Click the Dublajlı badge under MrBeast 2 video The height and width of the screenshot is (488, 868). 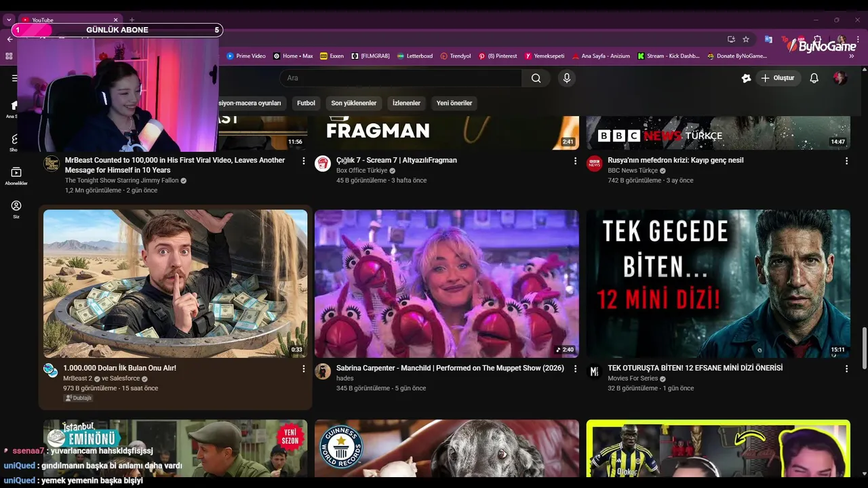79,398
